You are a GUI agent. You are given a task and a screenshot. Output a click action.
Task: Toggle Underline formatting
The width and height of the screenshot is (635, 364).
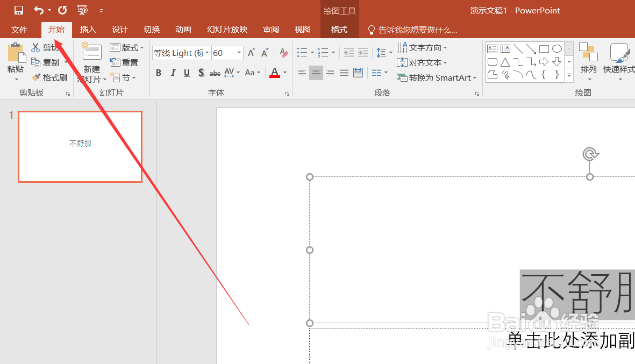click(x=187, y=73)
